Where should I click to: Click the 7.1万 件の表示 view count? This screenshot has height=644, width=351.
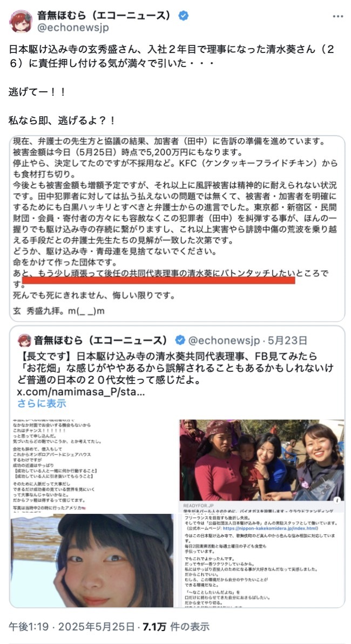click(175, 626)
